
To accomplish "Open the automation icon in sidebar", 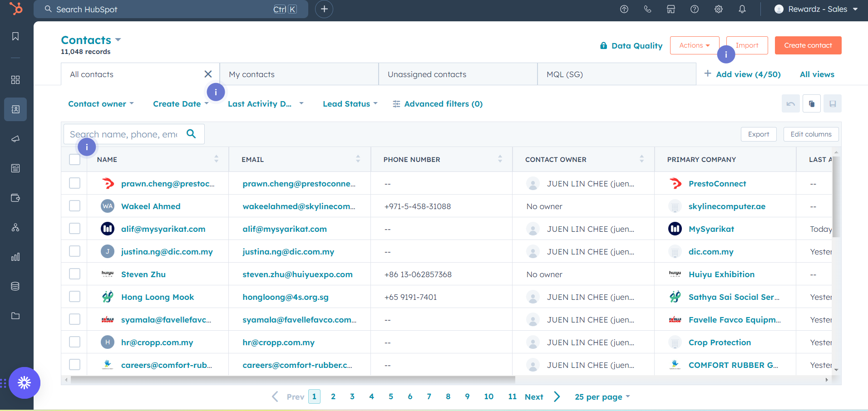I will [x=15, y=227].
